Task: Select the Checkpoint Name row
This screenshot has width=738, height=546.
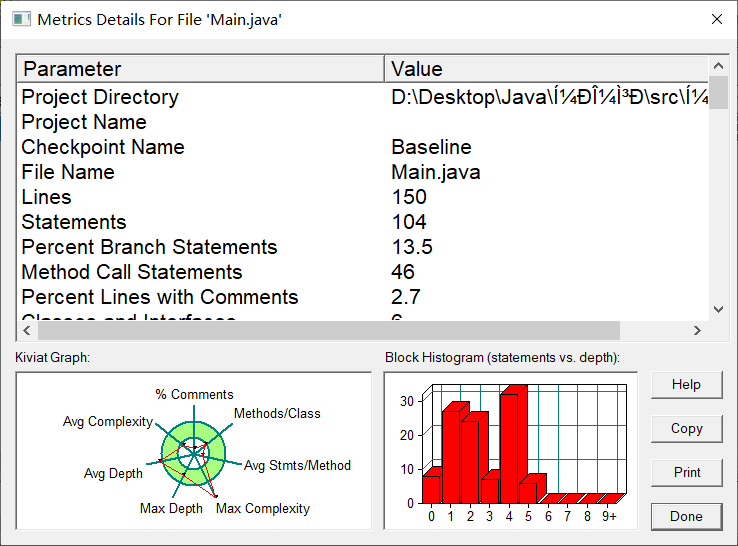Action: [362, 147]
